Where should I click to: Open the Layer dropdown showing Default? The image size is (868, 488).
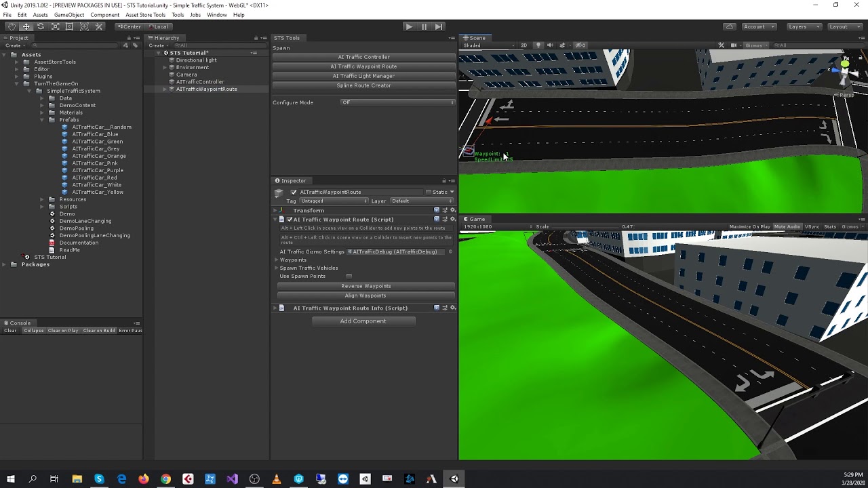(421, 201)
